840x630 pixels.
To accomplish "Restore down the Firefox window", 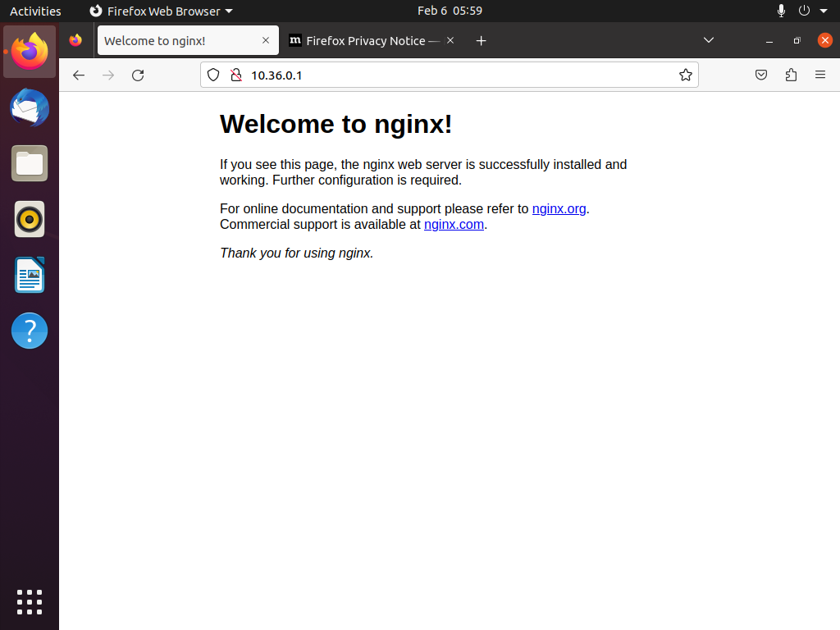I will point(797,41).
